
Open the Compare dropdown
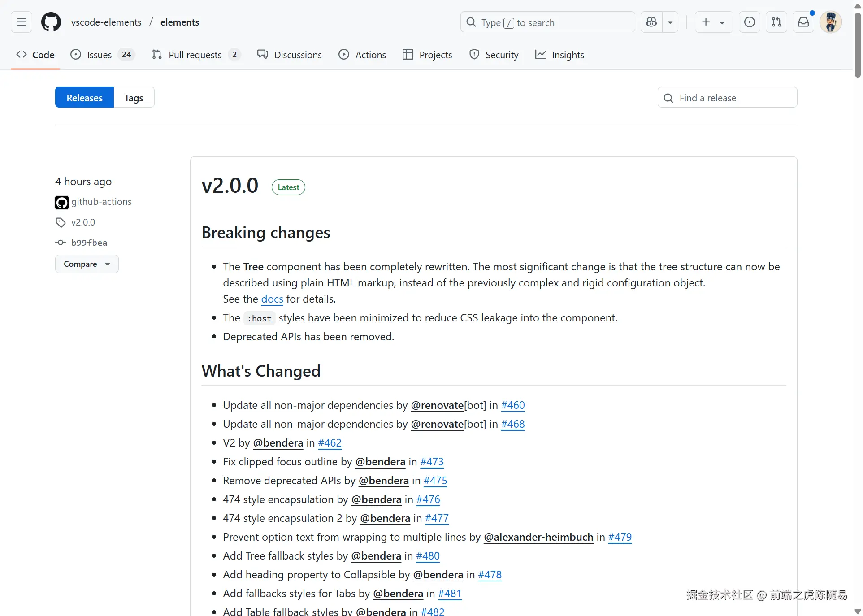point(87,264)
